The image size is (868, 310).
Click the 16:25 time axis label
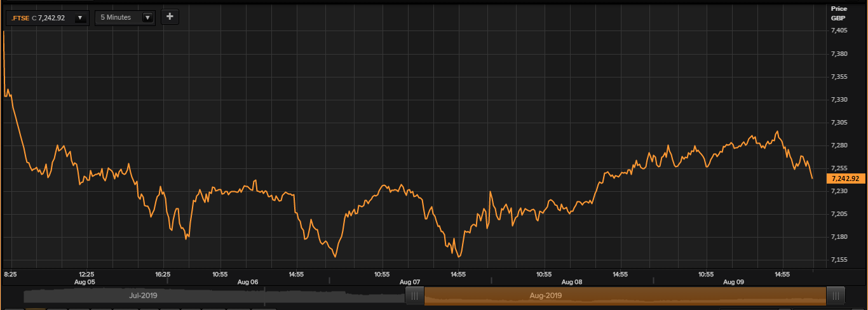[163, 274]
